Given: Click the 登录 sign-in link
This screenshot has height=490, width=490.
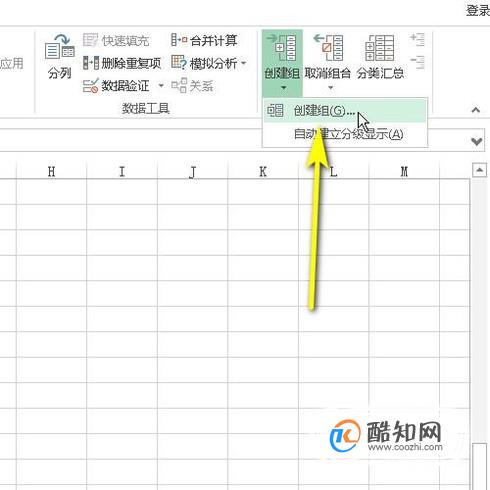Looking at the screenshot, I should click(x=478, y=11).
